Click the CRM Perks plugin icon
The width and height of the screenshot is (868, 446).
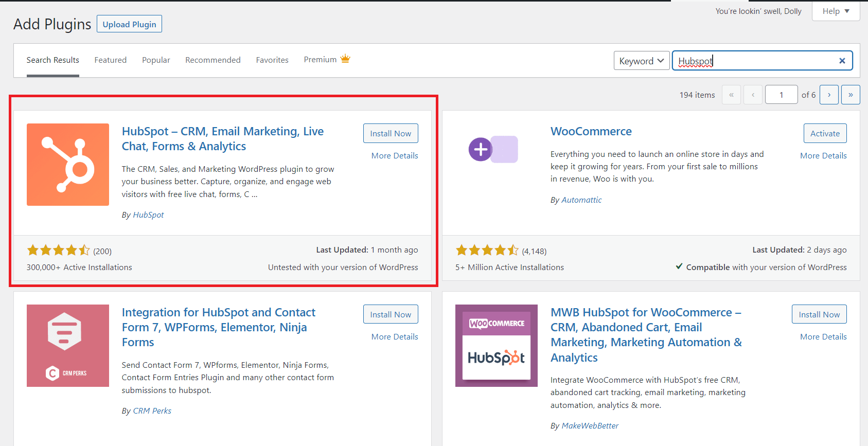pos(68,346)
